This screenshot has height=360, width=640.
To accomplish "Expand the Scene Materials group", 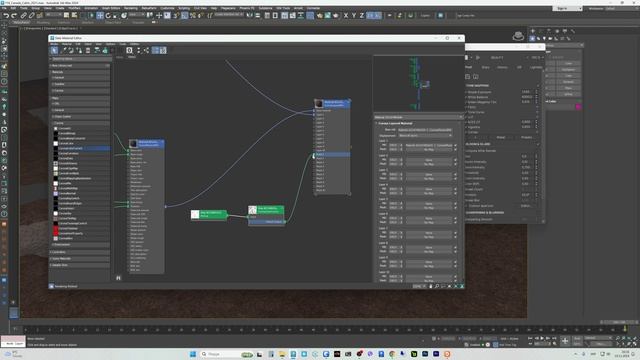I will [80, 258].
